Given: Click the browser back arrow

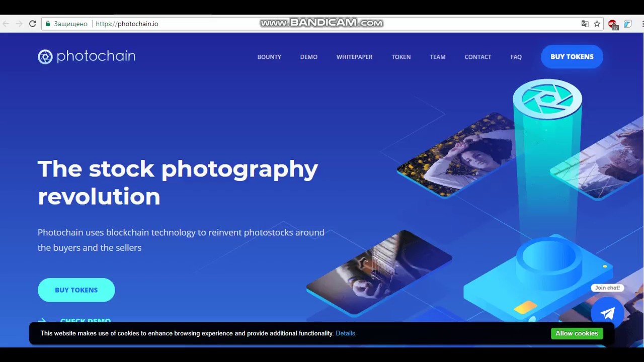Looking at the screenshot, I should (x=6, y=24).
